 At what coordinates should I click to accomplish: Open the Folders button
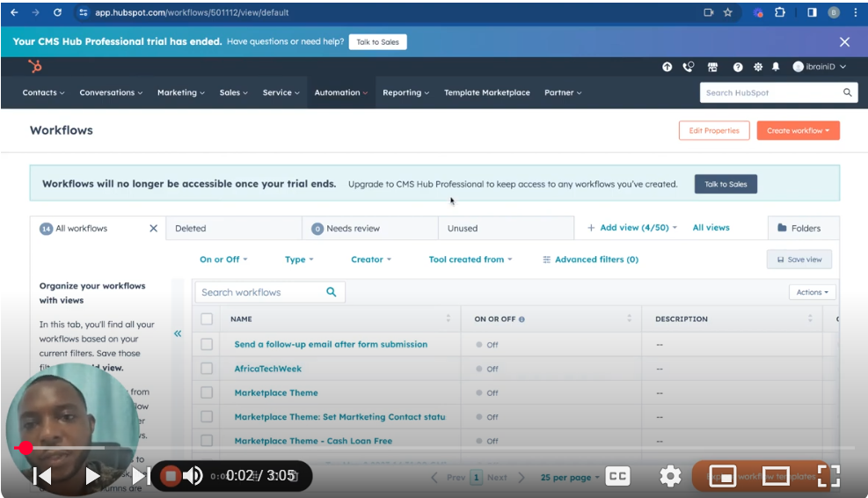pos(804,228)
